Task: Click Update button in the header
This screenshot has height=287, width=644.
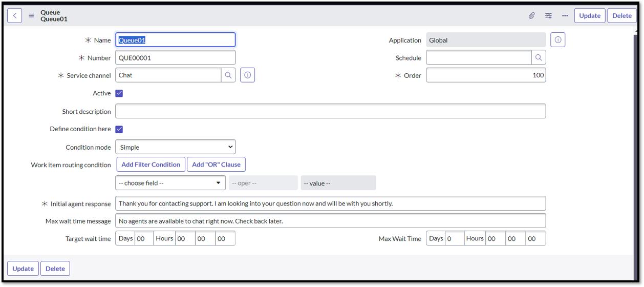Action: tap(590, 15)
